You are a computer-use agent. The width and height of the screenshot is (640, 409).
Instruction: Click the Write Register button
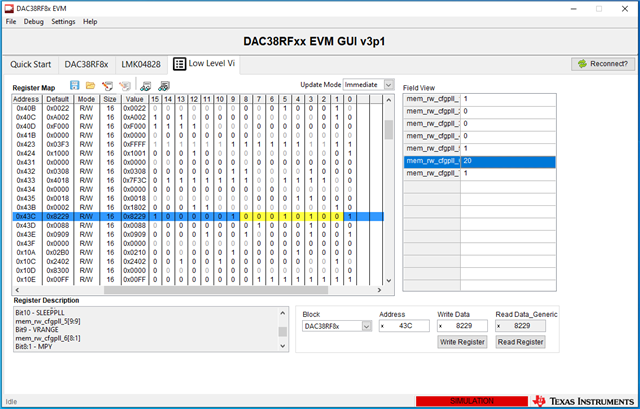click(462, 342)
